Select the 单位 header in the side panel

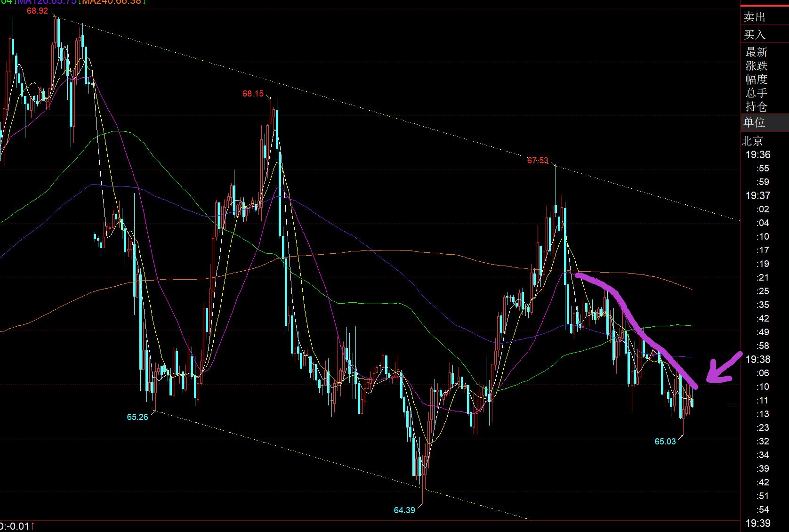point(754,123)
